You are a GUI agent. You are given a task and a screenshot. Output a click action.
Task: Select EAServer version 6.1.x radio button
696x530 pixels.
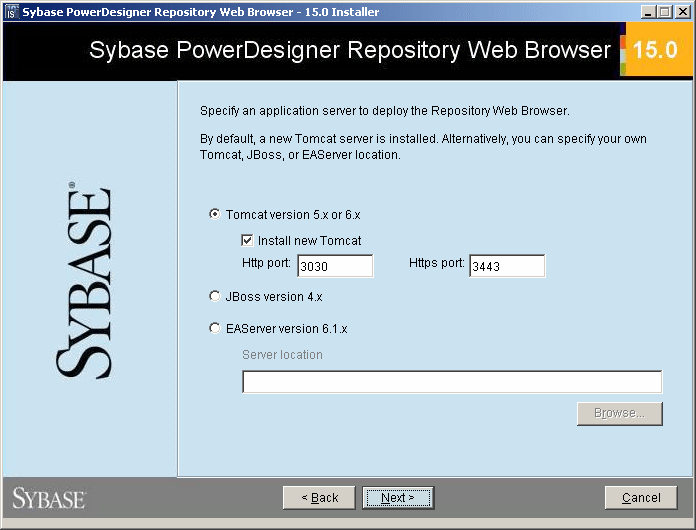tap(215, 328)
